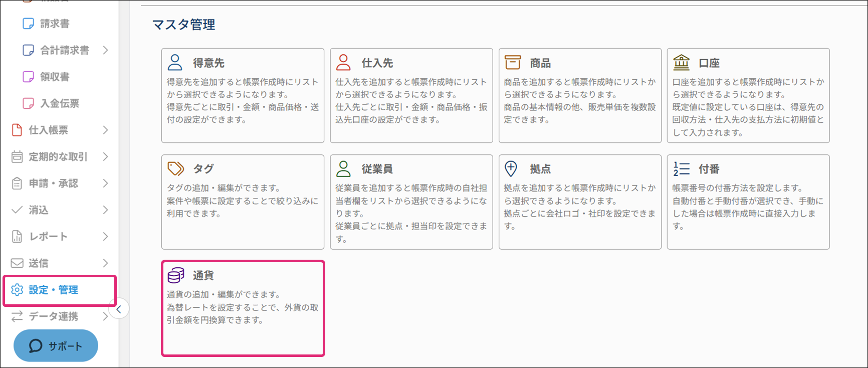868x368 pixels.
Task: Click the 得意先 person icon
Action: click(175, 63)
